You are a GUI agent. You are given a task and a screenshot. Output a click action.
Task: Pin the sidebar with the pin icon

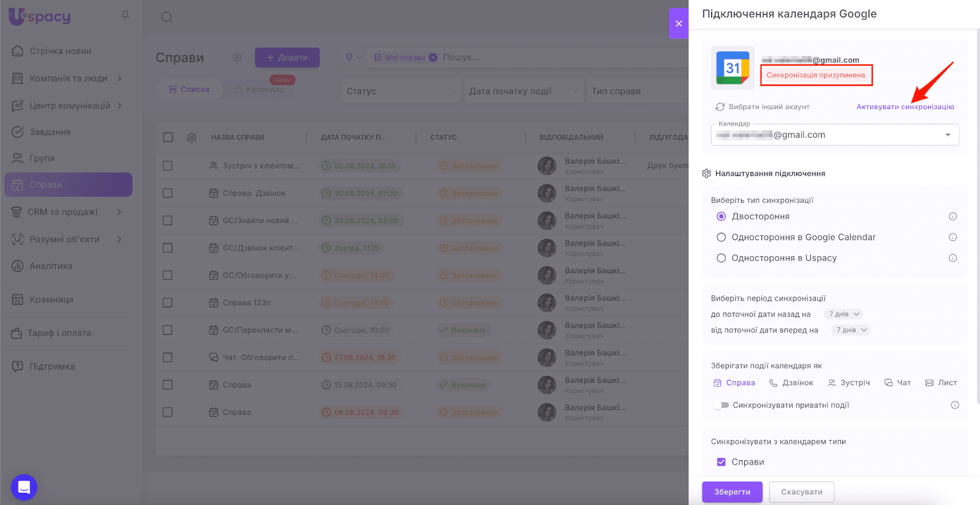pos(125,15)
